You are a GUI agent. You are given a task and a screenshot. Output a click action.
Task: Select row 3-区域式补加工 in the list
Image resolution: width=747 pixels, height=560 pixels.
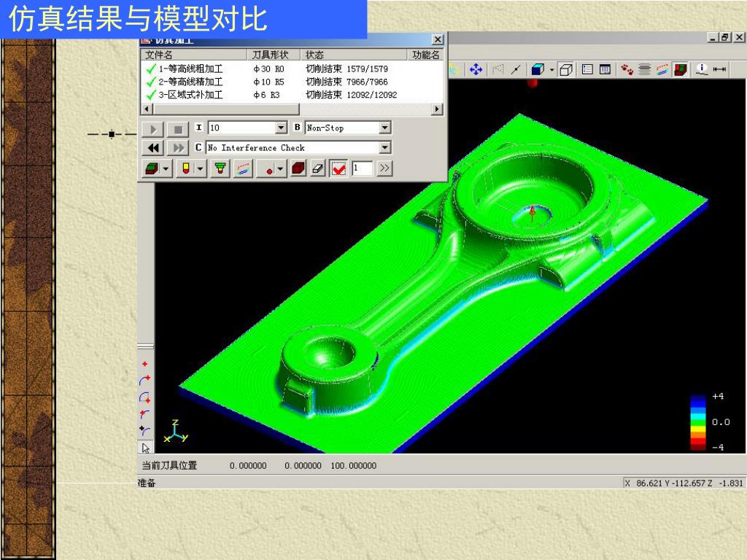pos(190,95)
